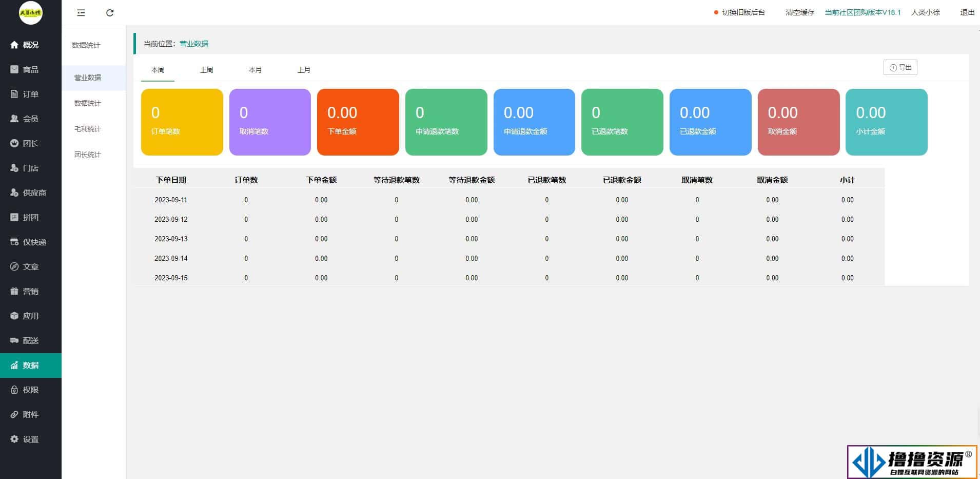This screenshot has height=479, width=980.
Task: Click the 人类小徐 username
Action: (x=926, y=12)
